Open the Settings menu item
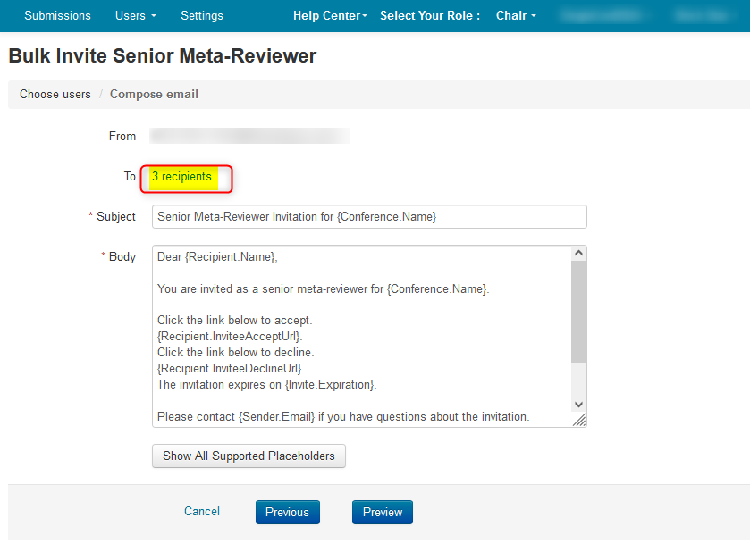 202,16
